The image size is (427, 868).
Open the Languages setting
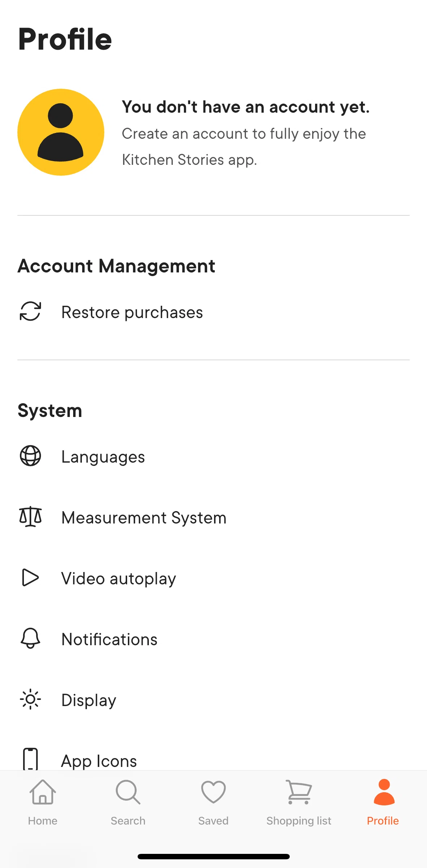213,456
